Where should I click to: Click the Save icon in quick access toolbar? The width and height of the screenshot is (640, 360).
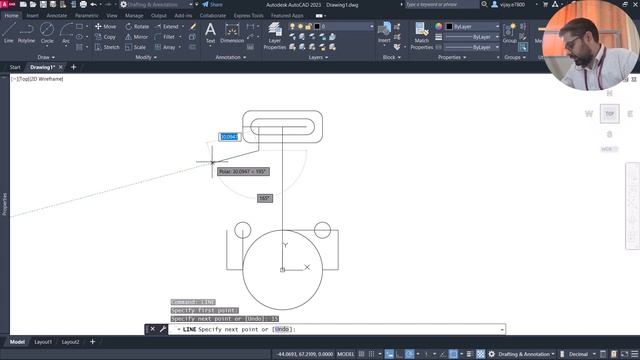tap(43, 4)
